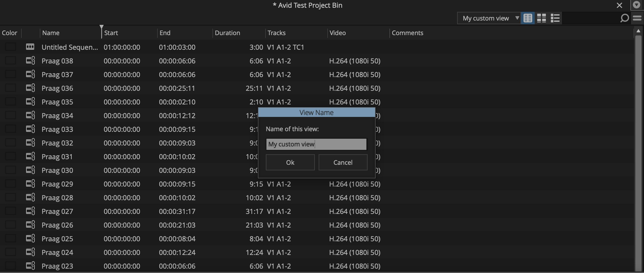
Task: Click the clip icon for Praag 029
Action: pyautogui.click(x=30, y=183)
